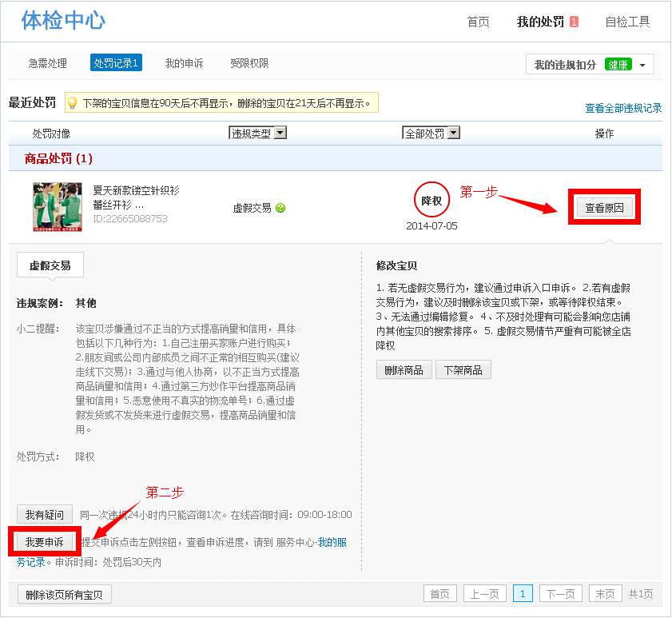The height and width of the screenshot is (618, 672).
Task: Go to the 首页 top menu
Action: 478,22
